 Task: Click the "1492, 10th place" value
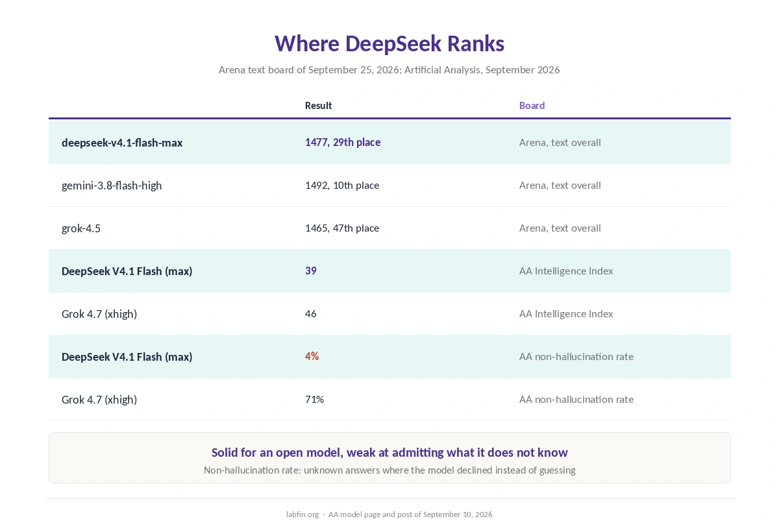pyautogui.click(x=342, y=185)
